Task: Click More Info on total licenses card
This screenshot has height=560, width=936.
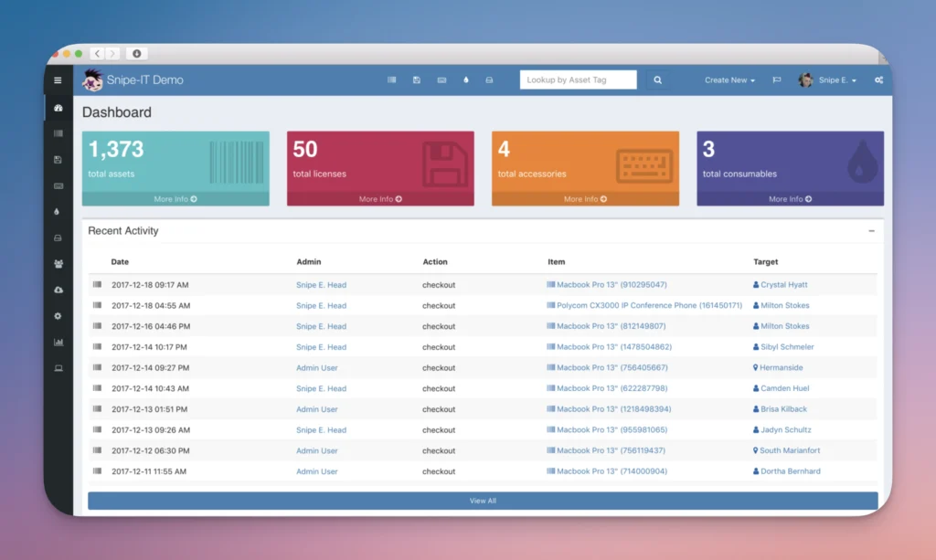Action: click(380, 199)
